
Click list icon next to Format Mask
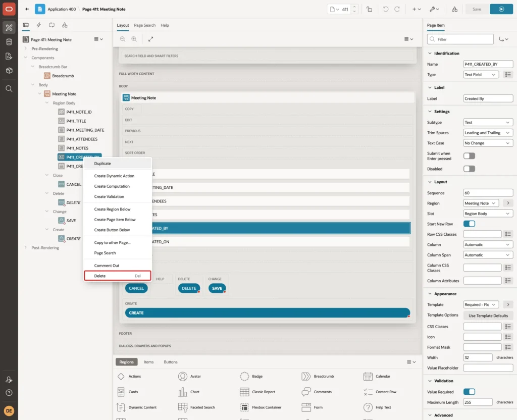[x=508, y=347]
